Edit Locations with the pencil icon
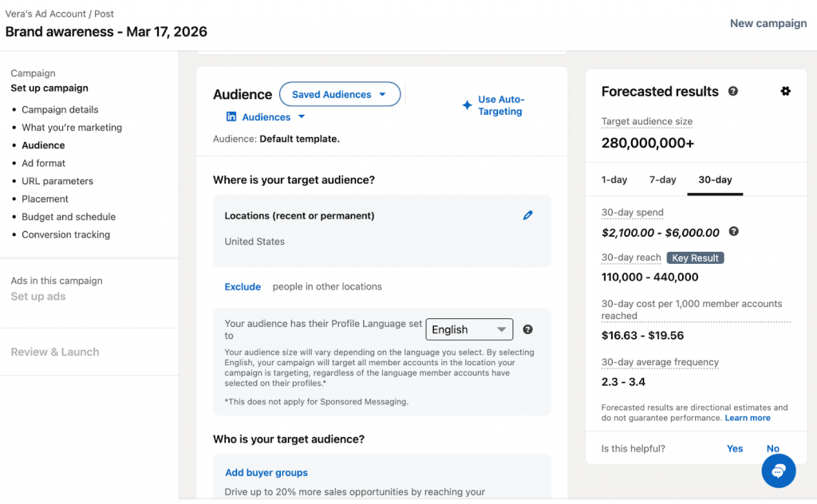 tap(527, 215)
